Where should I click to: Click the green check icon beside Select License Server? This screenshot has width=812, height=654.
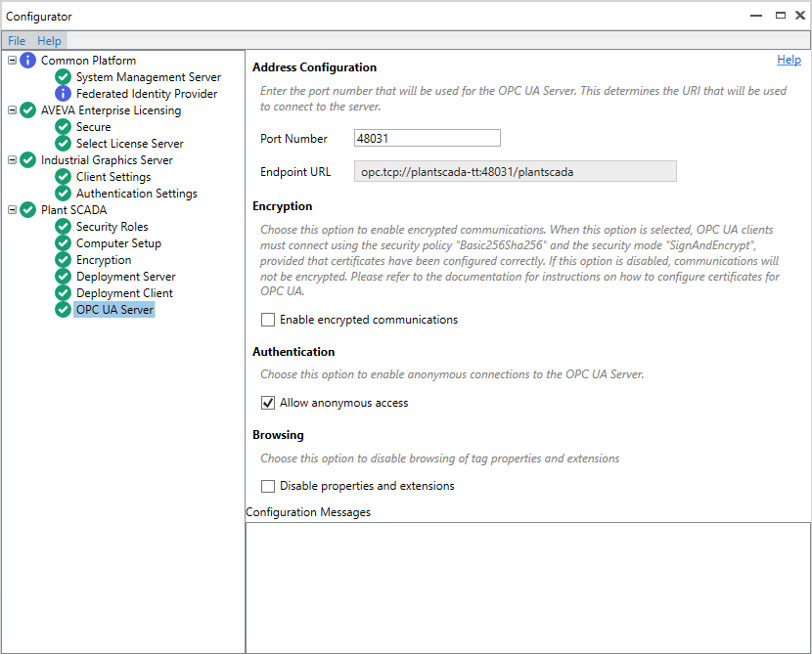64,144
